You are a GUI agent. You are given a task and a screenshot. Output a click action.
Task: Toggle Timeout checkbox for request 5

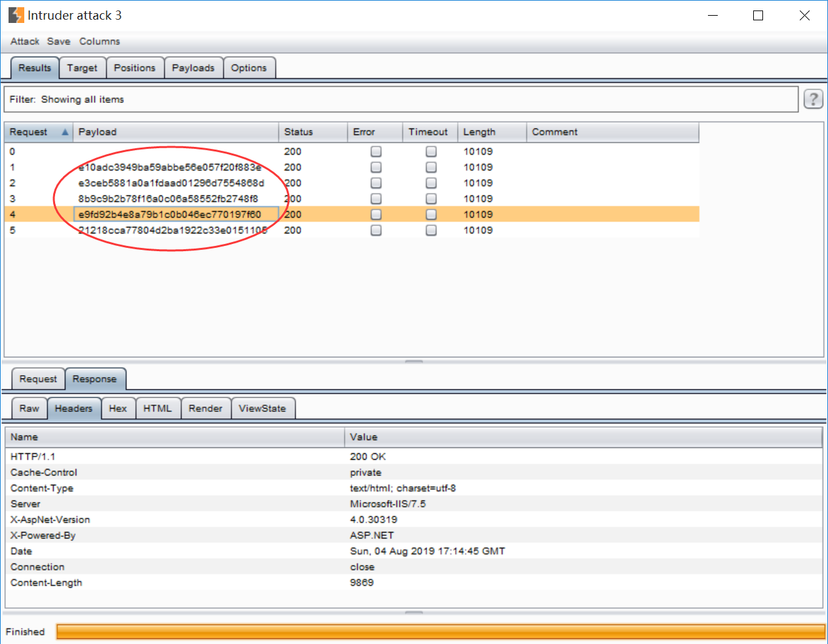(x=431, y=230)
